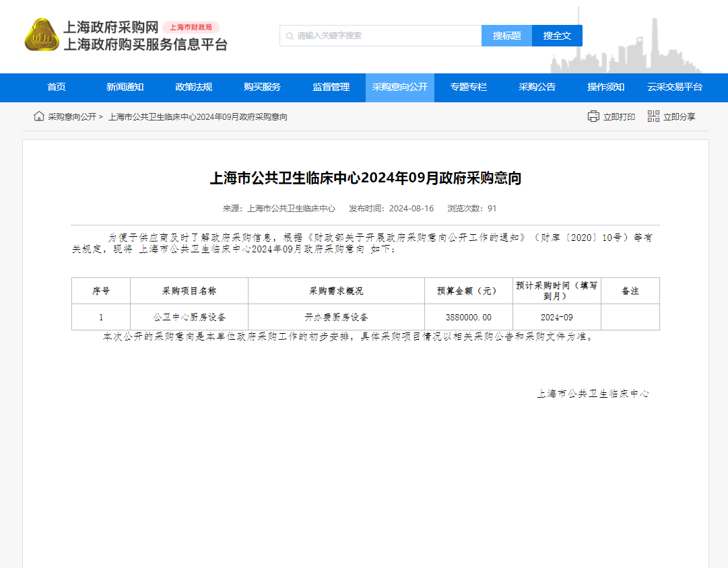
Task: Open the 云采交易平台 menu item
Action: (675, 87)
